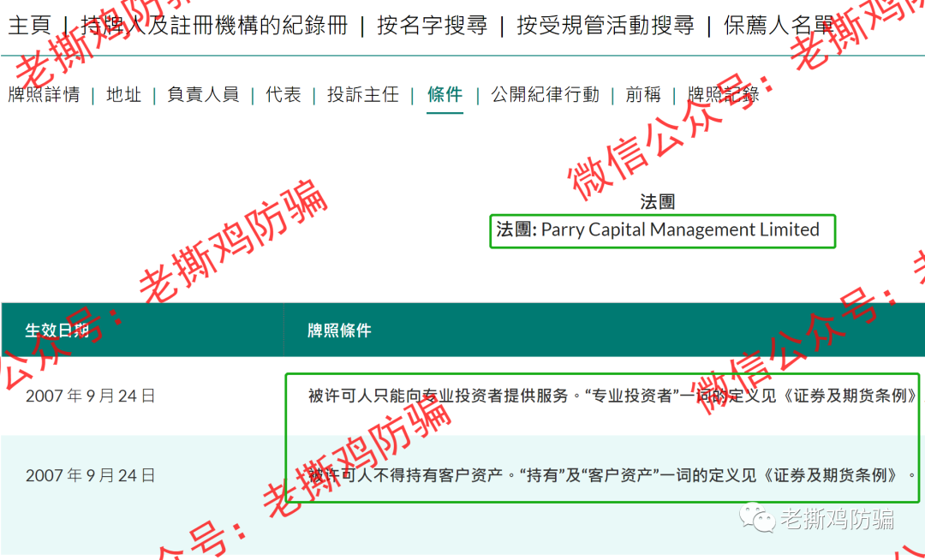
Task: Click date in the 客户资产 condition row
Action: 90,476
